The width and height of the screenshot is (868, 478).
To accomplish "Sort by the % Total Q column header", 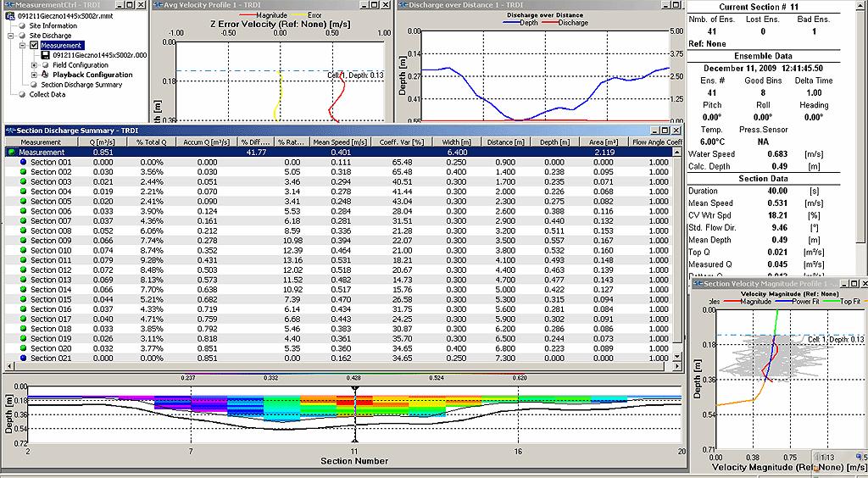I will [152, 142].
